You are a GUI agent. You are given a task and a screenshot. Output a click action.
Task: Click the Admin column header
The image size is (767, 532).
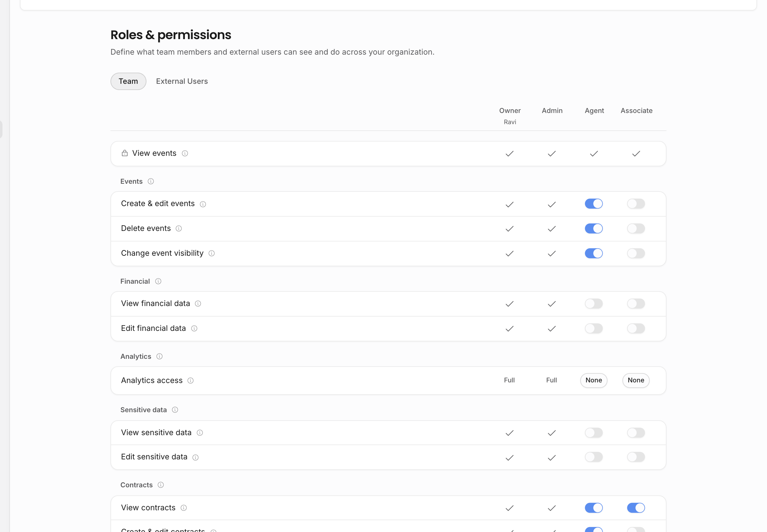click(x=552, y=111)
